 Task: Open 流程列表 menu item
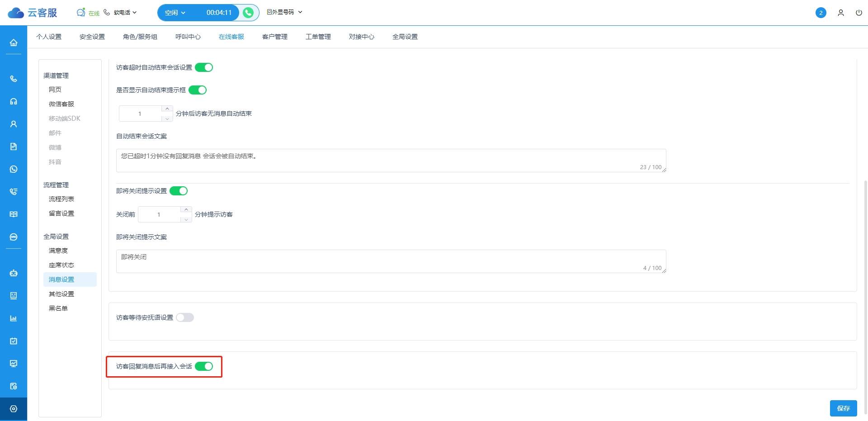pos(61,199)
